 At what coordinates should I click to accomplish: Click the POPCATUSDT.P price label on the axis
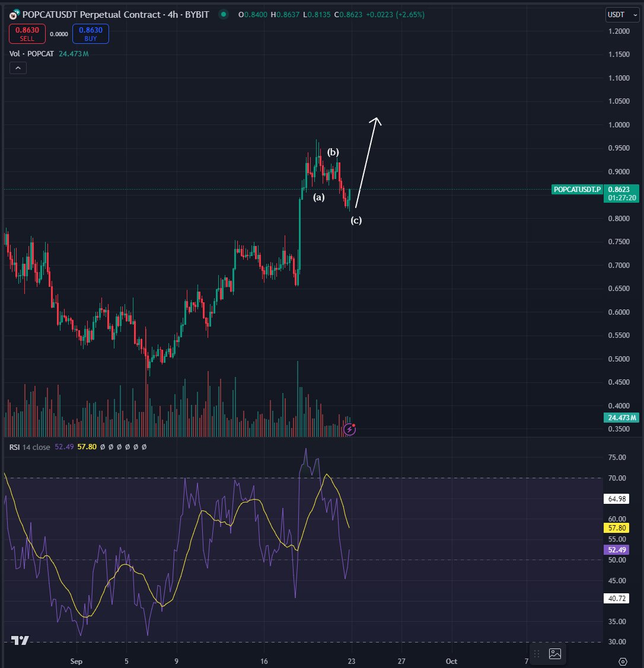coord(576,190)
